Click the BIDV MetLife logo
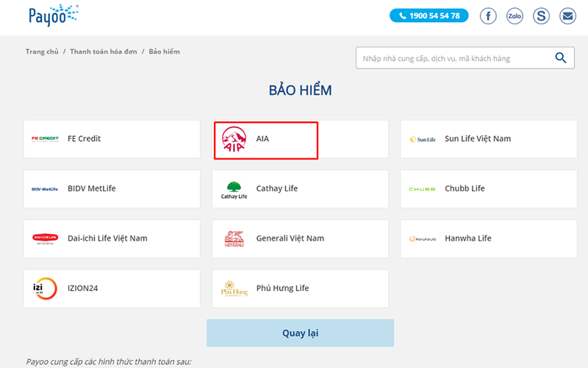This screenshot has height=368, width=588. coord(45,189)
